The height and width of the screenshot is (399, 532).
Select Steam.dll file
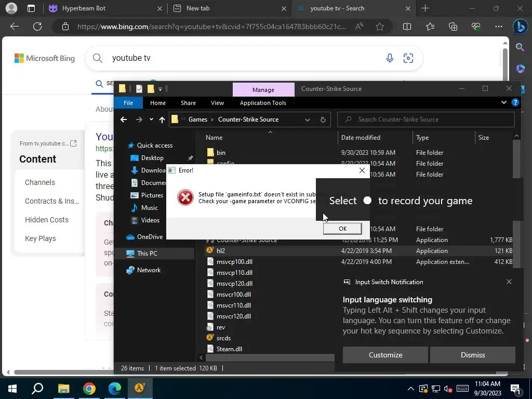[x=229, y=349]
